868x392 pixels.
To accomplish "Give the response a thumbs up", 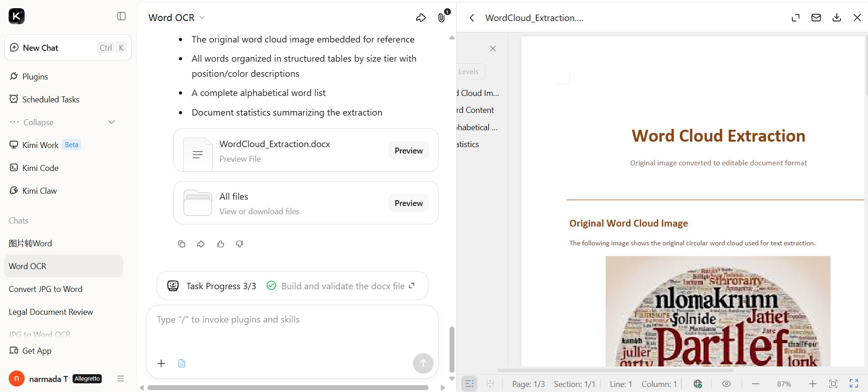I will coord(220,244).
